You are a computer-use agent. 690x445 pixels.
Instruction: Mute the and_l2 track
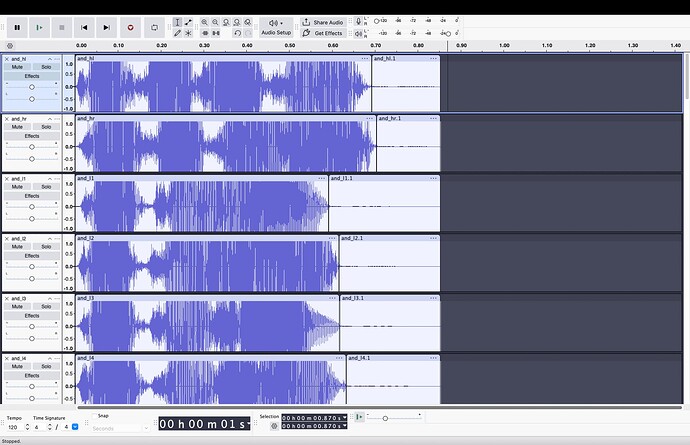pos(17,246)
